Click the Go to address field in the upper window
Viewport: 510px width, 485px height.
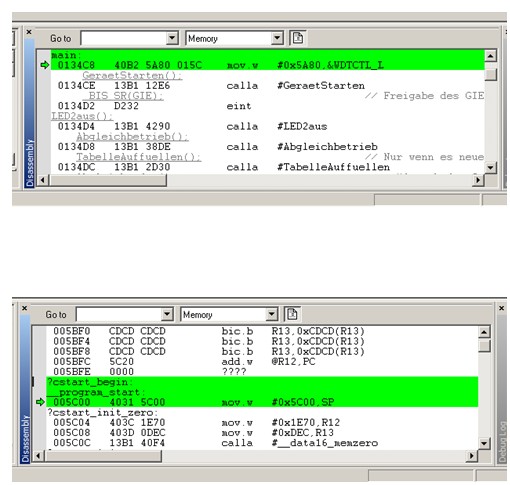click(124, 38)
